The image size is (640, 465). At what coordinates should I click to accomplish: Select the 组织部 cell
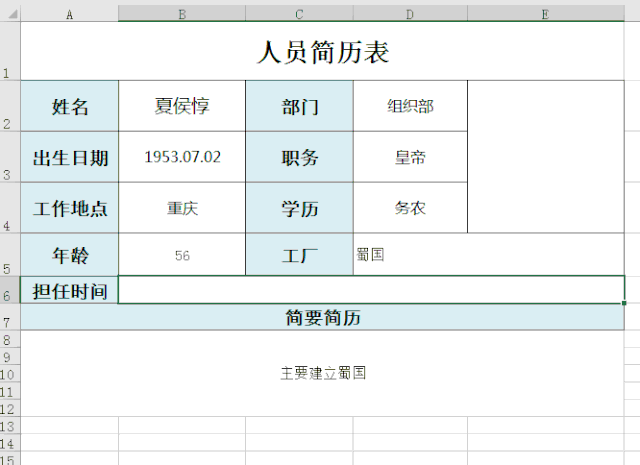410,106
